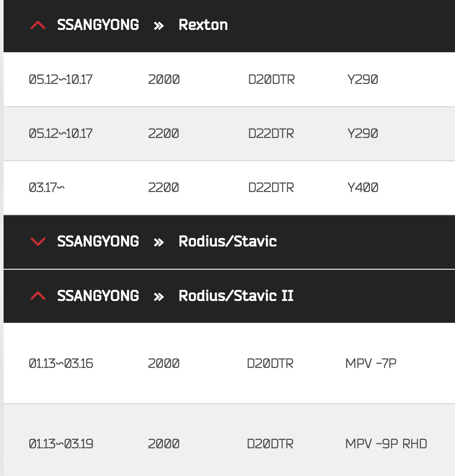Click SSANGYONG brand text in Rexton header
The width and height of the screenshot is (455, 476).
(x=98, y=25)
